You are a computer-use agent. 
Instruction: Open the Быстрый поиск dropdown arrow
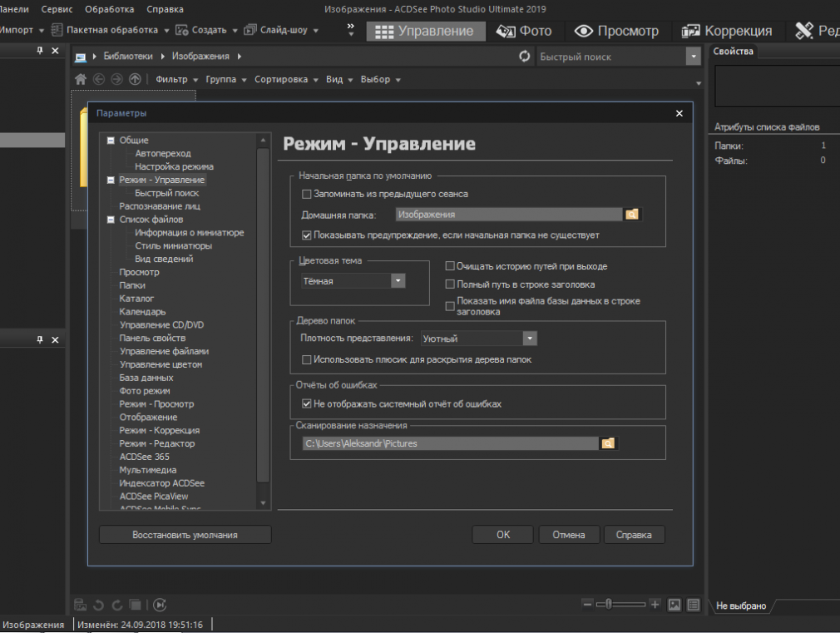pos(694,57)
